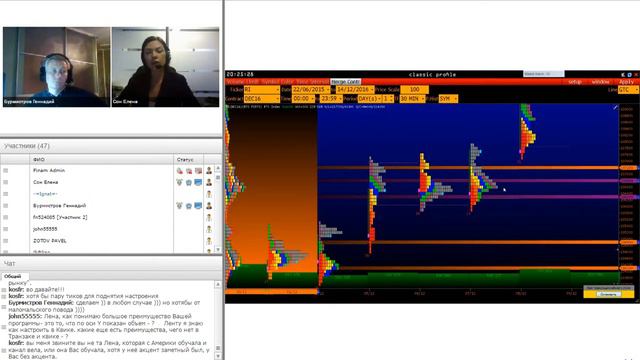Viewport: 640px width, 360px height.
Task: Open the Volume menu in profile window
Action: click(235, 82)
